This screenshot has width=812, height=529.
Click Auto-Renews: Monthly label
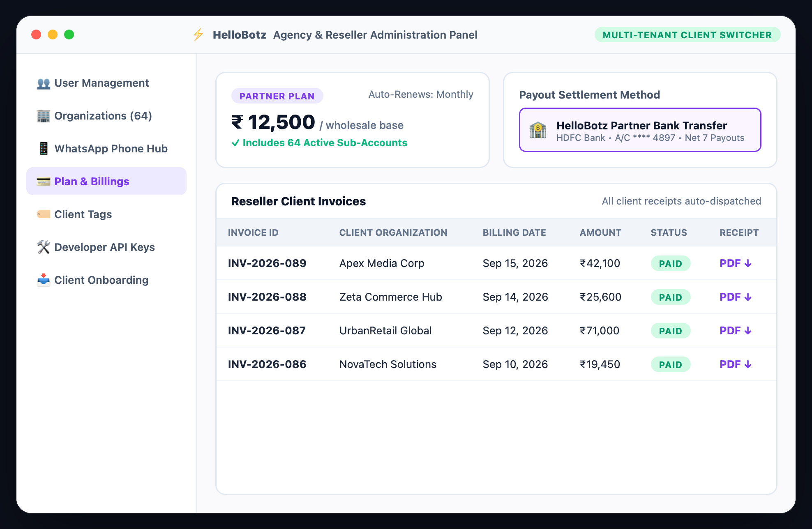(x=421, y=94)
